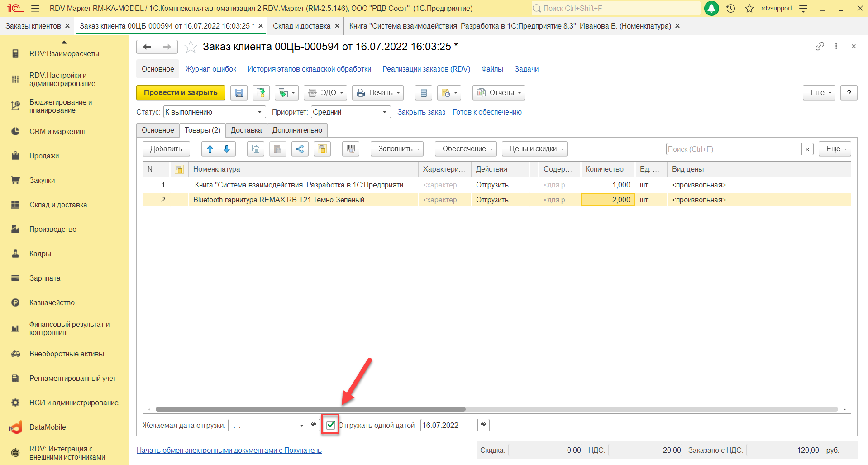This screenshot has width=868, height=465.
Task: Open the Печать dropdown menu
Action: [378, 93]
